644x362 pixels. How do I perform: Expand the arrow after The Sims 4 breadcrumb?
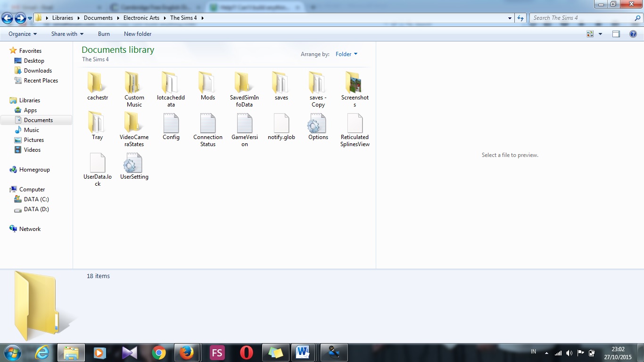202,18
